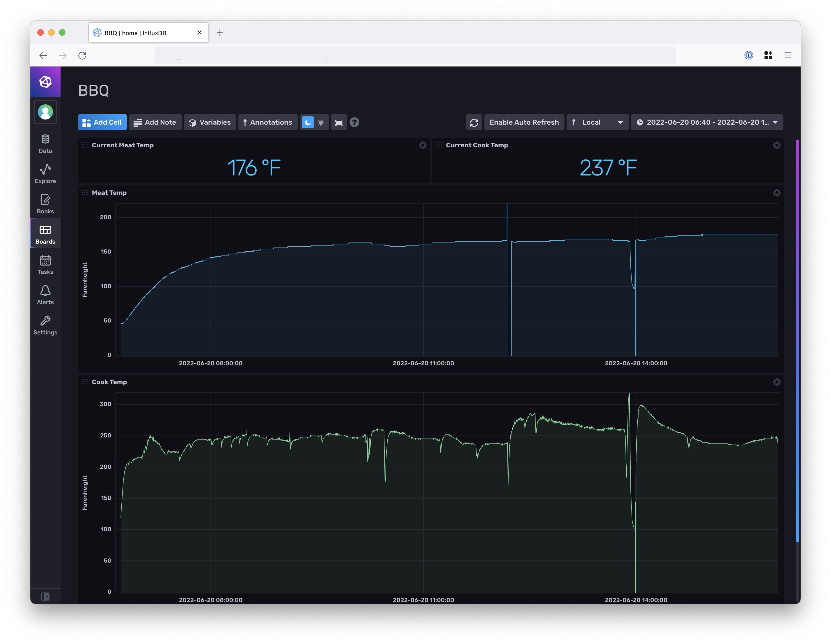The image size is (831, 644).
Task: Expand the time range picker dropdown
Action: click(x=707, y=122)
